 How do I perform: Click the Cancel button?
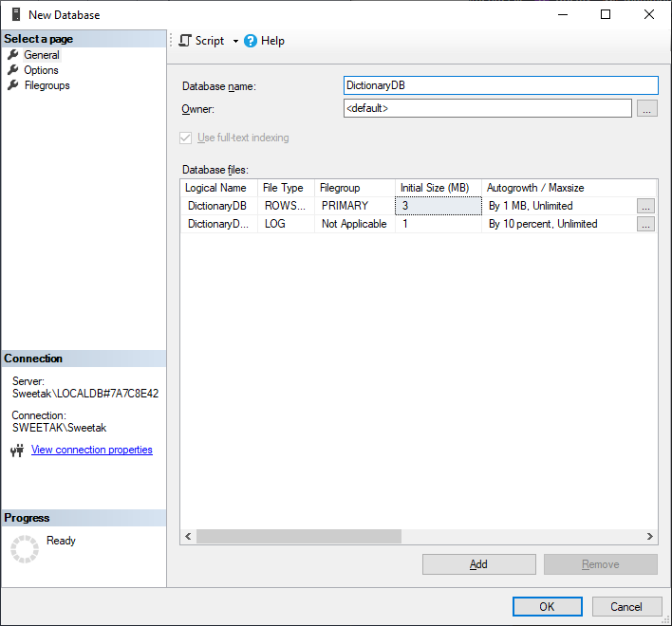coord(626,607)
